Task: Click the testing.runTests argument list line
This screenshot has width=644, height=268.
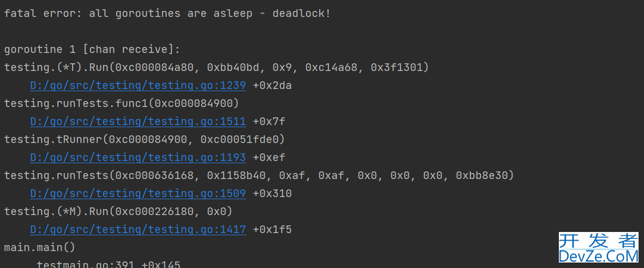Action: [259, 176]
